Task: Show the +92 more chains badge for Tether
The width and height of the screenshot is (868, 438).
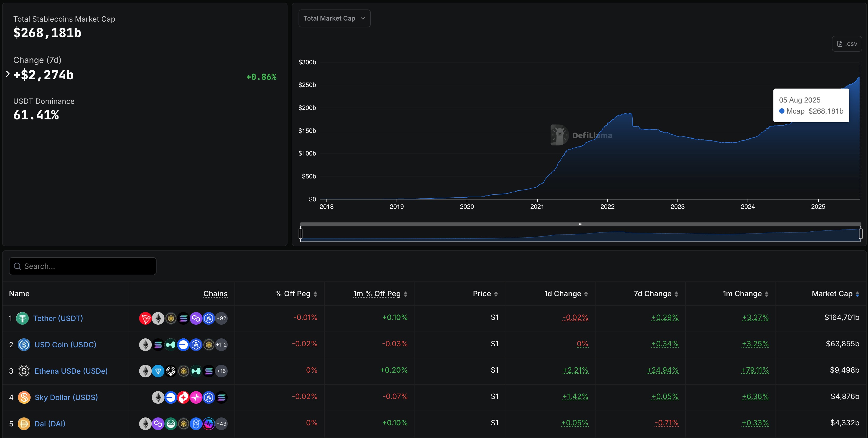Action: point(221,318)
